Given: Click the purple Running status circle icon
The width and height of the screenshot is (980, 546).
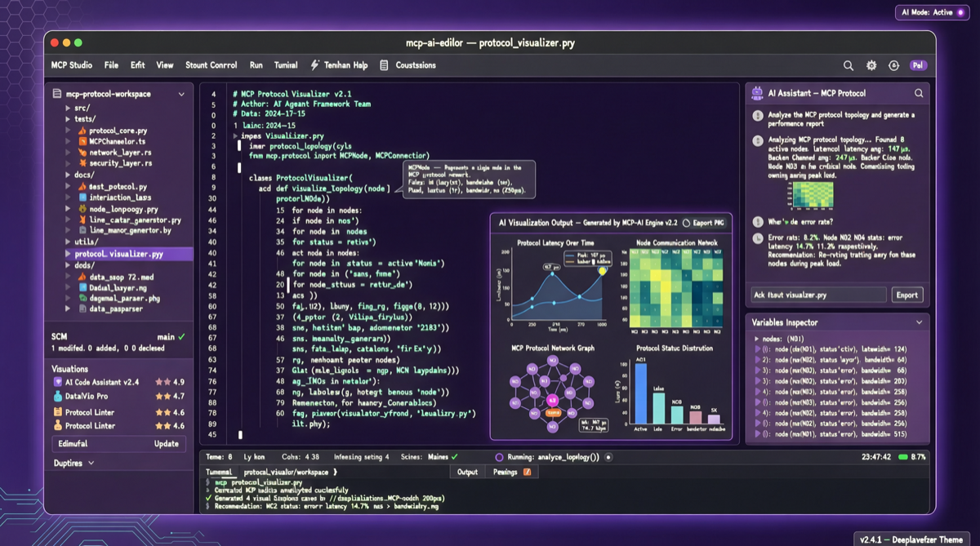Looking at the screenshot, I should coord(499,458).
